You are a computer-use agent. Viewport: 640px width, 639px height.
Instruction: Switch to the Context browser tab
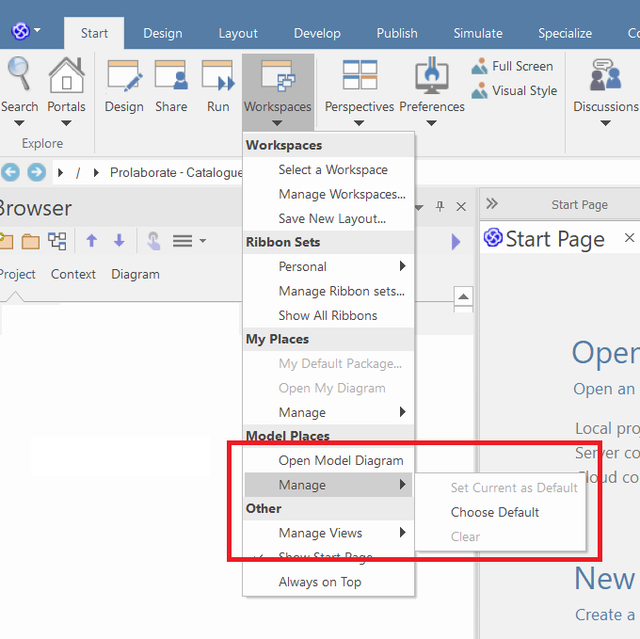point(73,274)
